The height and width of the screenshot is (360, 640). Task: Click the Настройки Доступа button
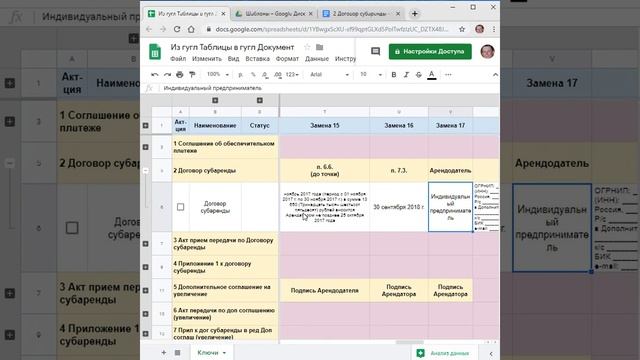[430, 51]
